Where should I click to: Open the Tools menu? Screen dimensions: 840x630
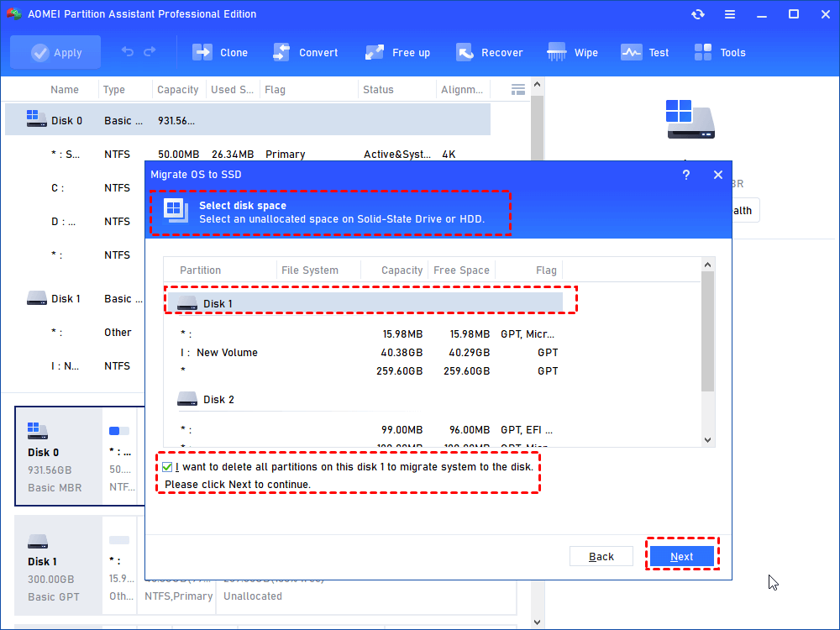720,52
